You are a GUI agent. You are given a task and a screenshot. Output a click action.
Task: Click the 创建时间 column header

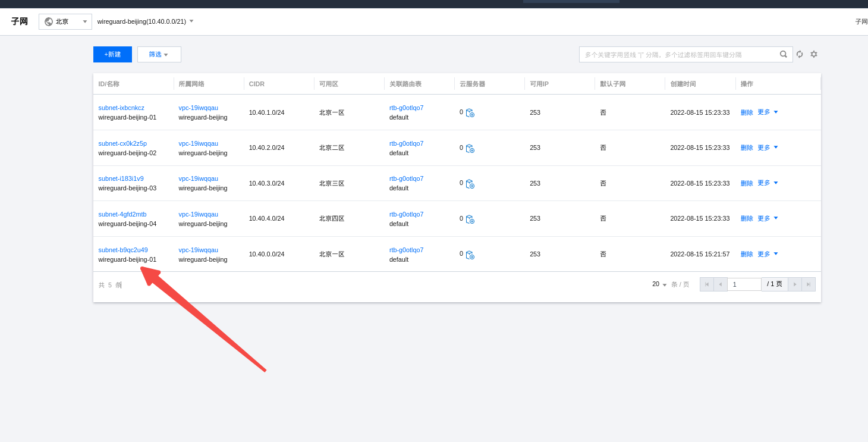683,84
